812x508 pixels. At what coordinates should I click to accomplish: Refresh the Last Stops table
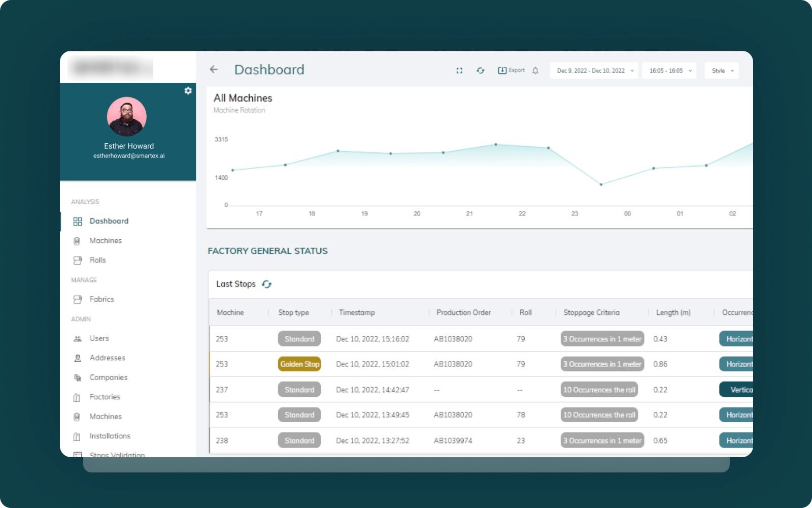(267, 284)
